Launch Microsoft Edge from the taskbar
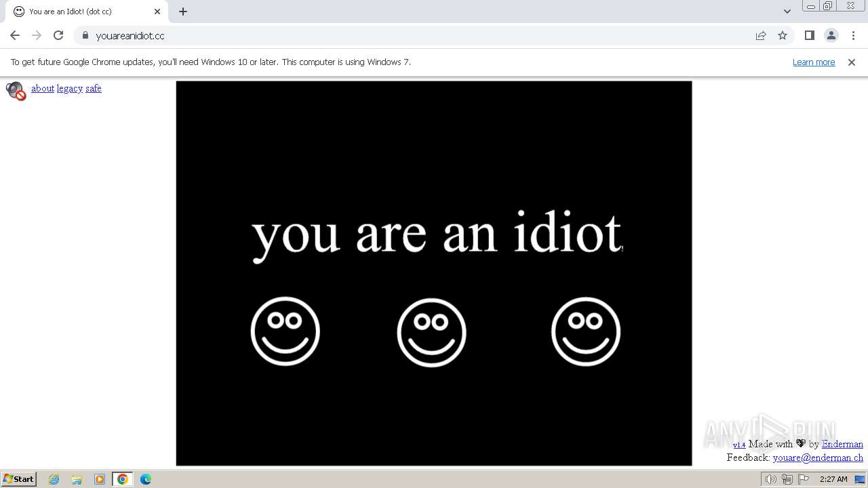Screen dimensions: 868x488 (146, 479)
